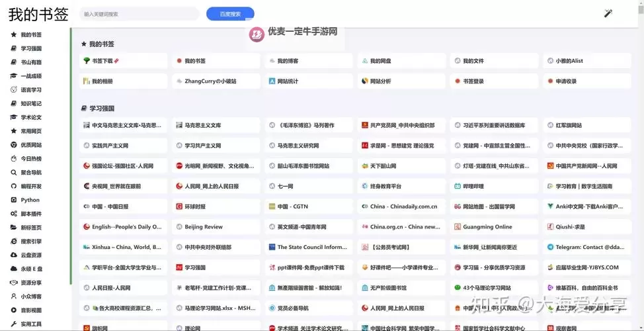644x331 pixels.
Task: Click the graduation cap icon beside 学术论文
Action: click(13, 117)
